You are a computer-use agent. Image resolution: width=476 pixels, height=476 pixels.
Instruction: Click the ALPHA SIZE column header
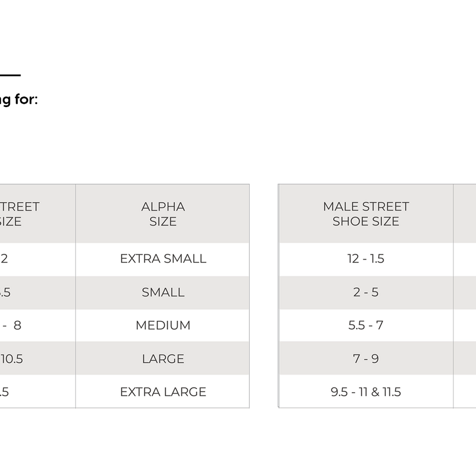(x=163, y=214)
